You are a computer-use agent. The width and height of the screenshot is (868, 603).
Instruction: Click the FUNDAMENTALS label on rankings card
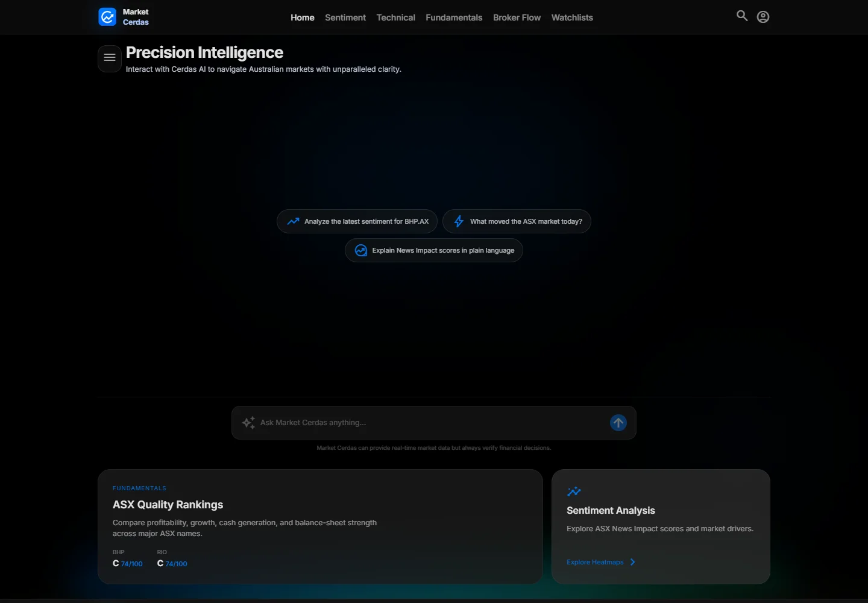[139, 488]
